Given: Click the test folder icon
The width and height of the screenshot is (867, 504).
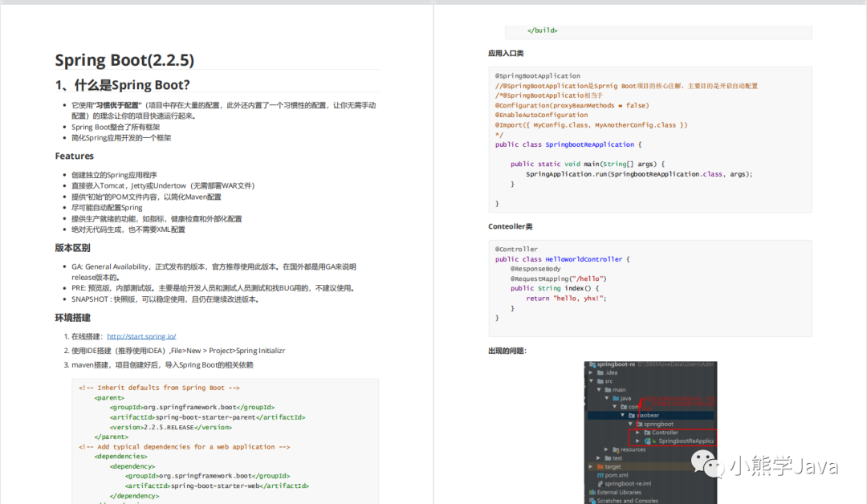Looking at the screenshot, I should coord(609,458).
